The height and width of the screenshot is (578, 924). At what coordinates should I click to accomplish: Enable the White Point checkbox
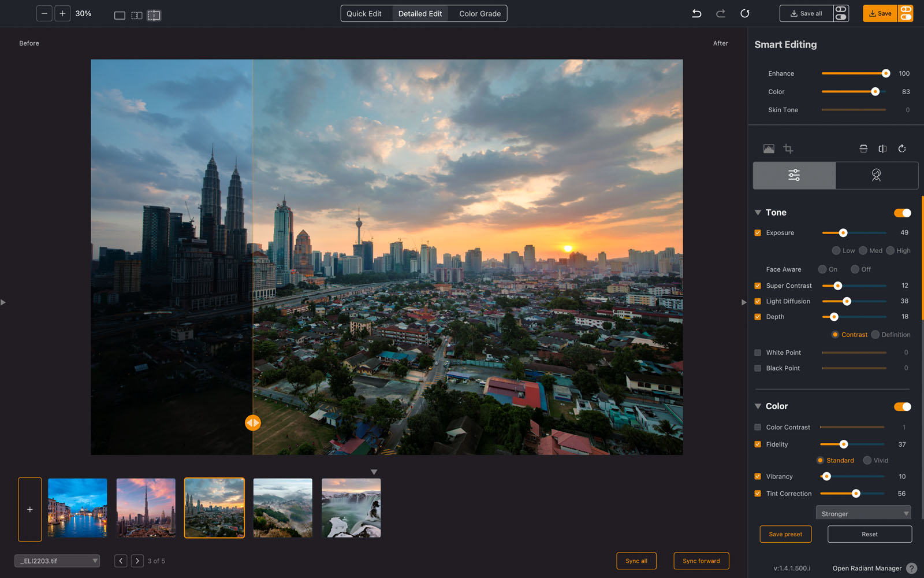click(x=757, y=352)
